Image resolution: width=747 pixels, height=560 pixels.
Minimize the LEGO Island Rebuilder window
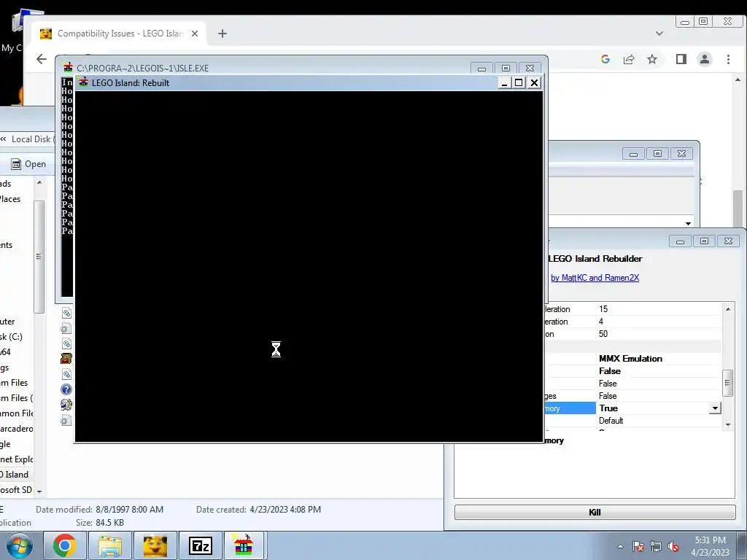coord(680,241)
